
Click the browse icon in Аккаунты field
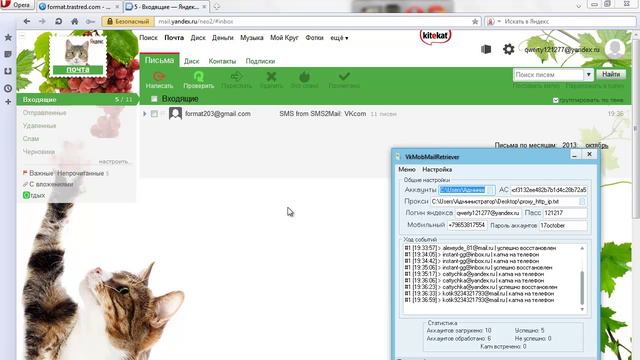click(x=491, y=190)
